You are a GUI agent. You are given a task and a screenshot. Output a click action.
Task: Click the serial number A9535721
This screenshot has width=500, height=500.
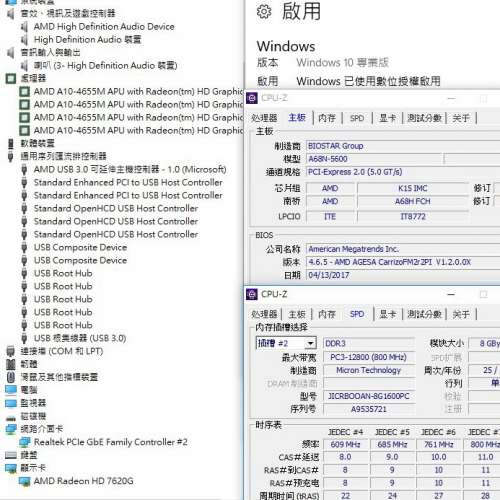click(x=369, y=409)
